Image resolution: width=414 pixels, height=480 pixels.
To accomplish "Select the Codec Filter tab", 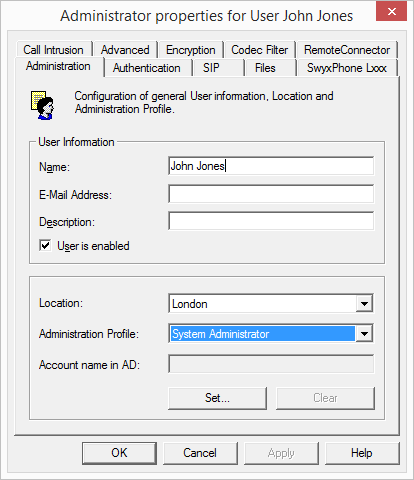I will click(x=259, y=50).
